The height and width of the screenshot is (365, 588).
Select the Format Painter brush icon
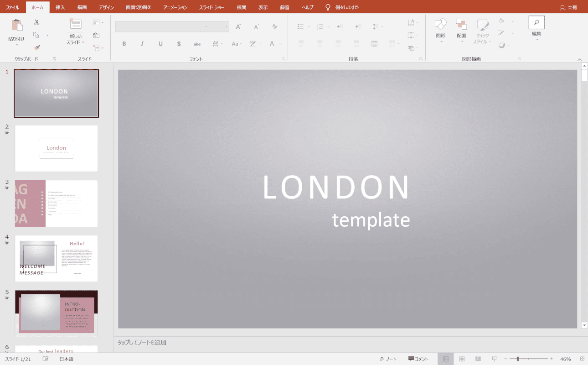pyautogui.click(x=36, y=47)
